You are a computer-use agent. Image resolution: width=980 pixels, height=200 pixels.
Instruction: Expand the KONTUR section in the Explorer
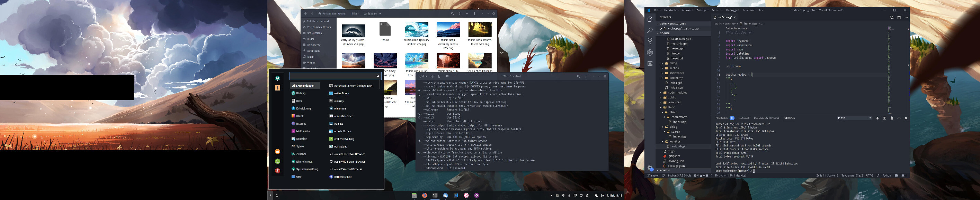point(665,170)
